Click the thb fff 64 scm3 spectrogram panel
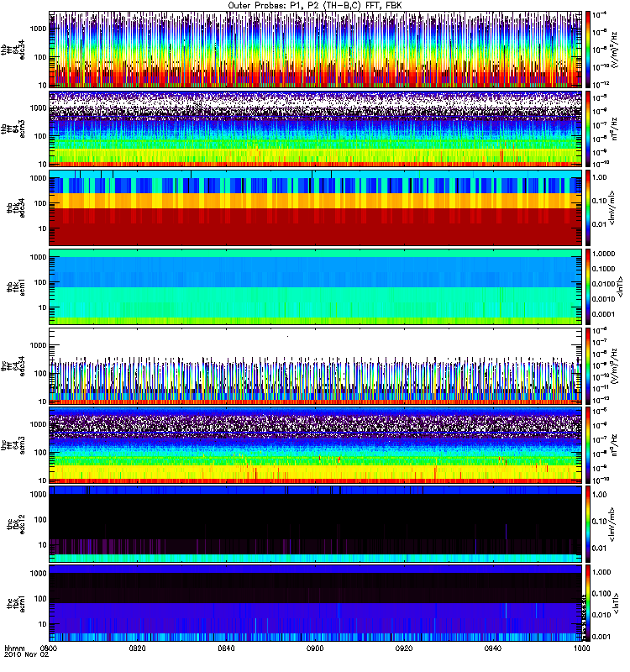Viewport: 630px width, 672px height. [x=316, y=129]
